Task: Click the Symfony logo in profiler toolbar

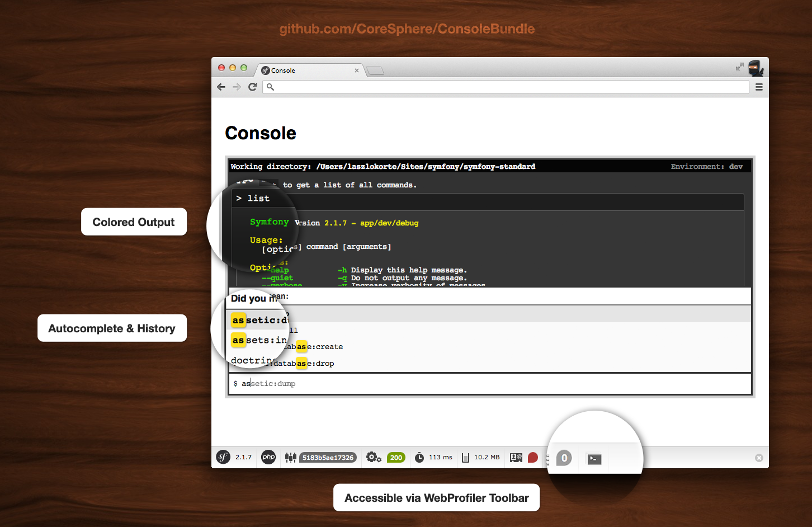Action: coord(223,457)
